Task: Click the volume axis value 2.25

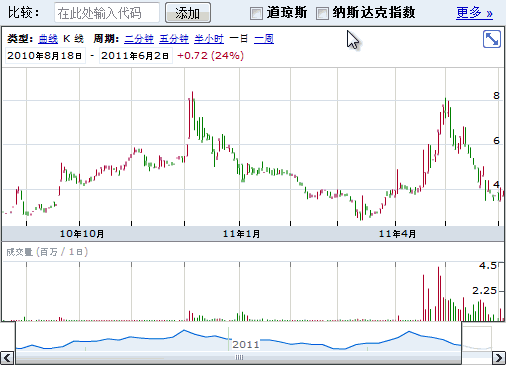Action: [x=484, y=291]
